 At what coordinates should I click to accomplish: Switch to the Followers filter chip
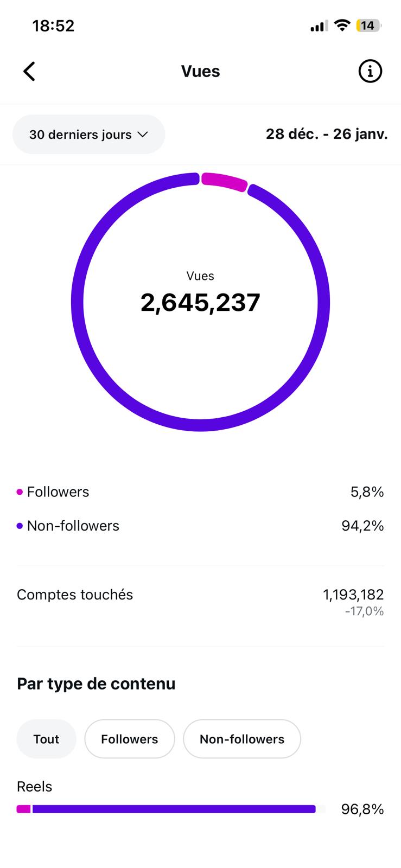129,739
